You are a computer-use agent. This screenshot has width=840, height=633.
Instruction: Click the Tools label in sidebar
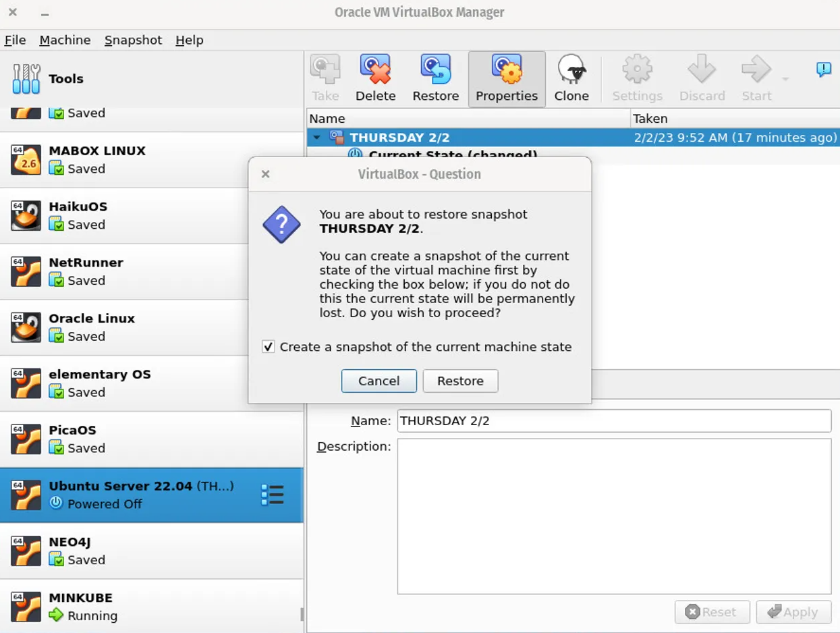coord(66,79)
